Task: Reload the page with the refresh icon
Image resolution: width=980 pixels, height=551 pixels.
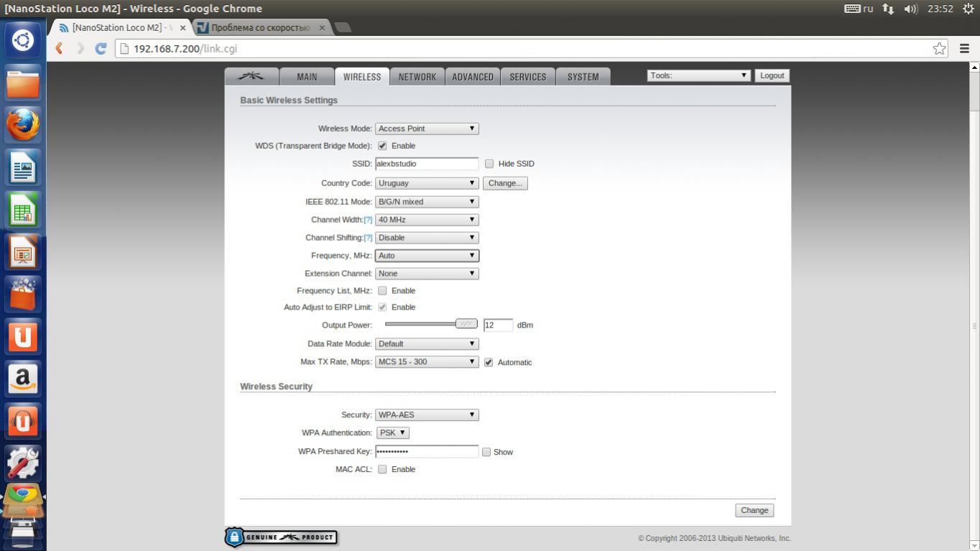Action: pos(101,49)
